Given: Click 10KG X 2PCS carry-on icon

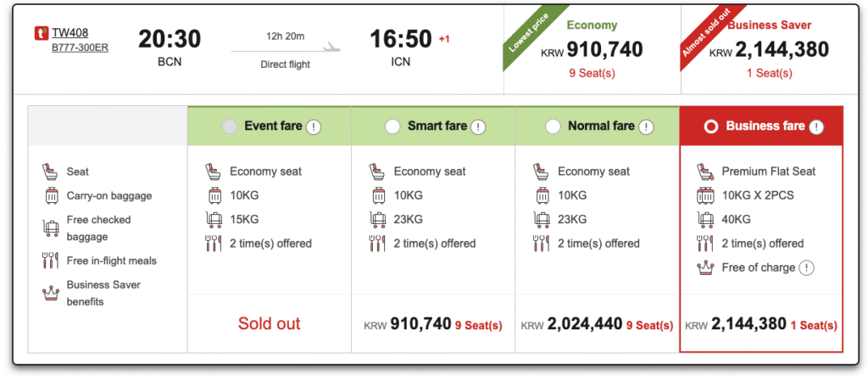Looking at the screenshot, I should pyautogui.click(x=705, y=196).
